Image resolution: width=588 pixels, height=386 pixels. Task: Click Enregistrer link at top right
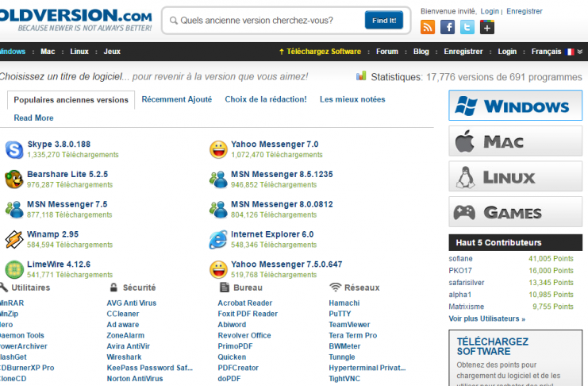point(525,11)
